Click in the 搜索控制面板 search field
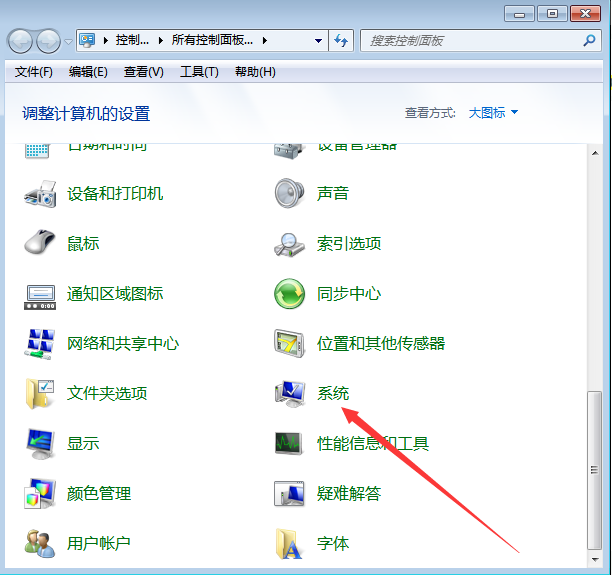This screenshot has width=612, height=575. coord(471,41)
